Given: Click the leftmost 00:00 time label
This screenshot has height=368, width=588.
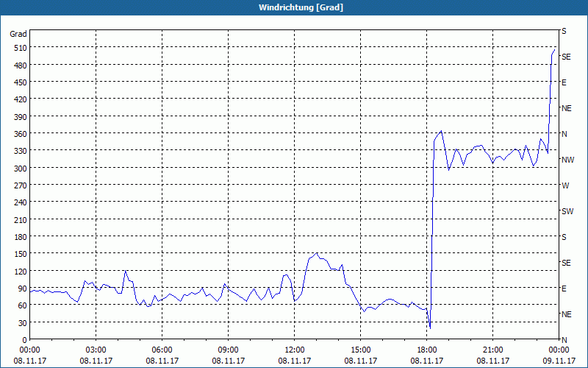Looking at the screenshot, I should 30,350.
